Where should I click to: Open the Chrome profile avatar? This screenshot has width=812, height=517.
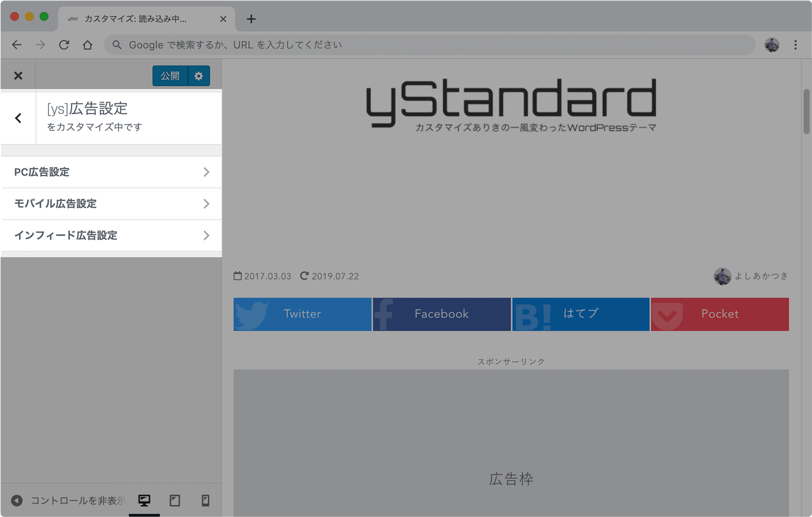[x=772, y=45]
